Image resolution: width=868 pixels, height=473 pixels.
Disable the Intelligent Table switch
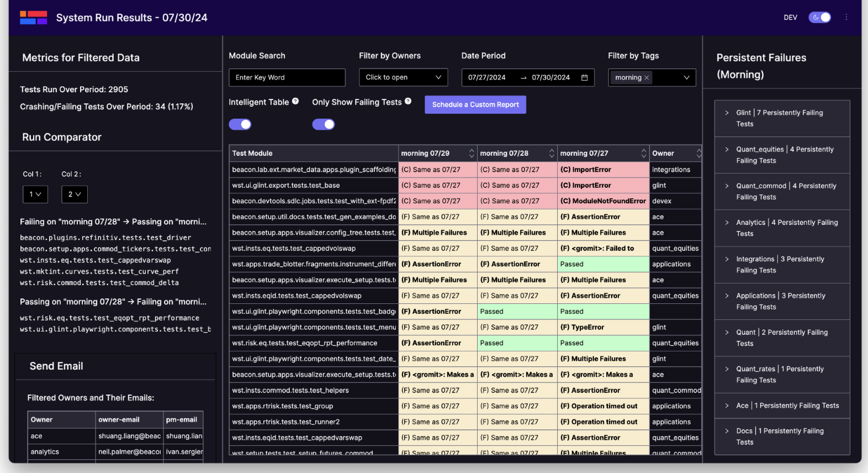point(240,124)
